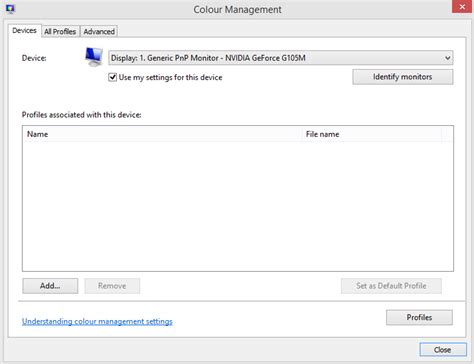Go to the Advanced tab
This screenshot has width=474, height=364.
point(99,32)
